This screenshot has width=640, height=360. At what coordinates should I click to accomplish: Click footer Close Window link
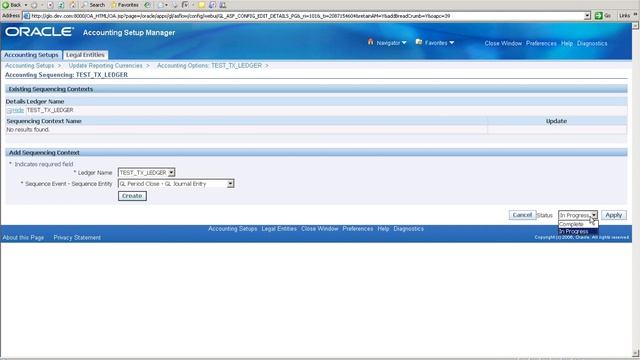[x=320, y=229]
